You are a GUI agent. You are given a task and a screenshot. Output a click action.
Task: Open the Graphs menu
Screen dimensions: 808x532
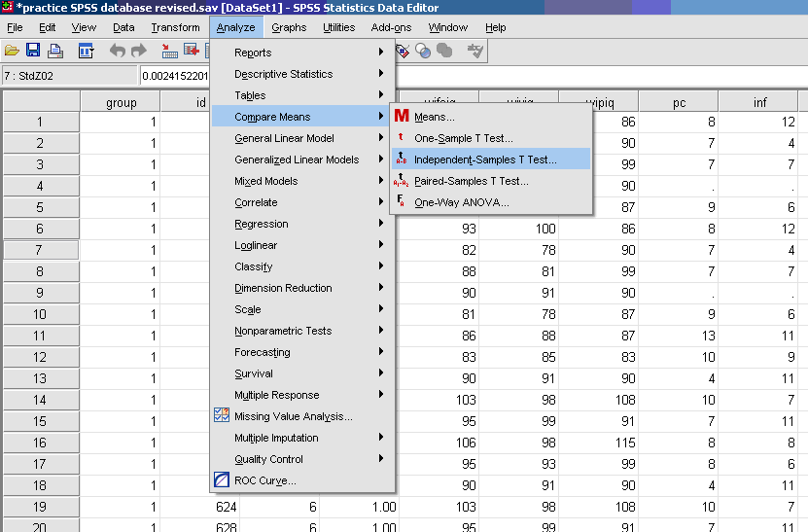tap(289, 27)
